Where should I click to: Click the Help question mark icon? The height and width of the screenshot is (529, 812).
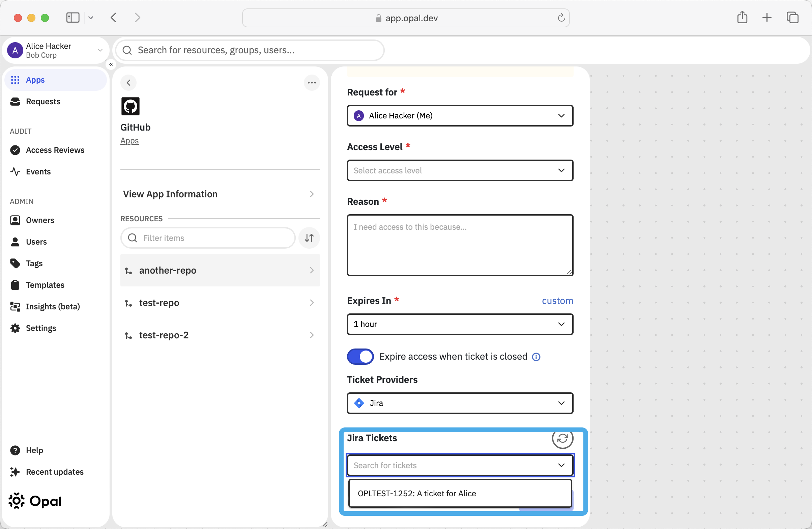pos(15,450)
